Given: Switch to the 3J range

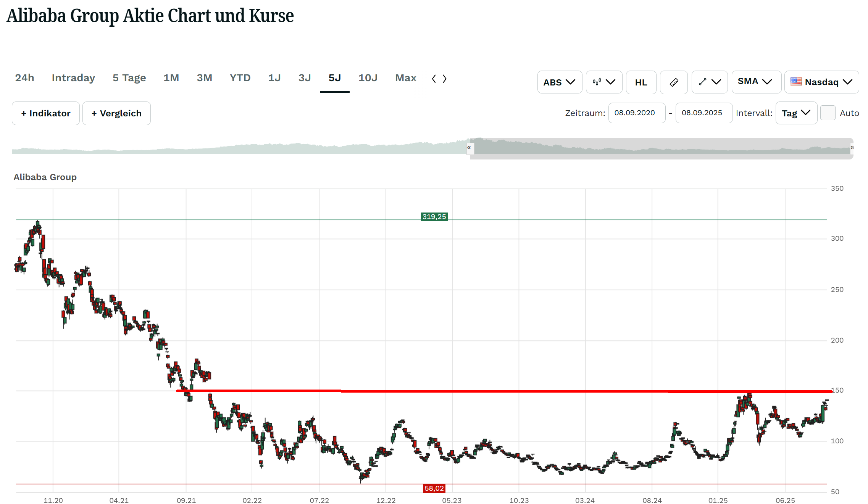Looking at the screenshot, I should (305, 78).
